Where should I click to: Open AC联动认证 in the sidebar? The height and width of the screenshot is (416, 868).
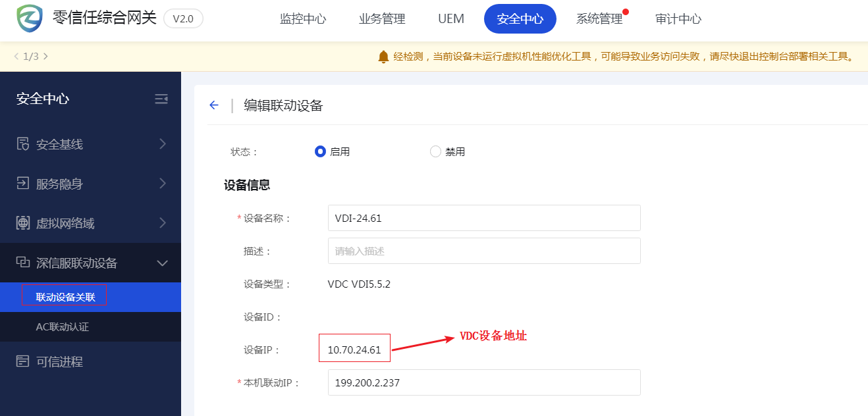(62, 326)
